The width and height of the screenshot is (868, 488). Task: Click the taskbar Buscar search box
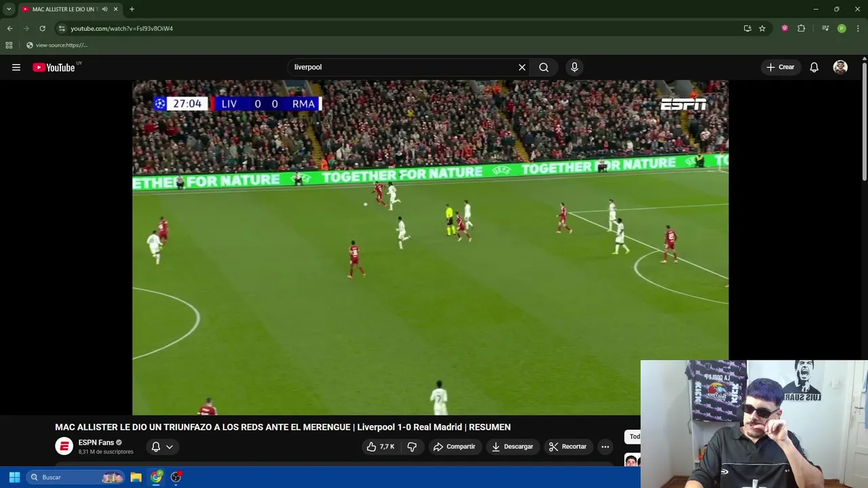pos(76,477)
